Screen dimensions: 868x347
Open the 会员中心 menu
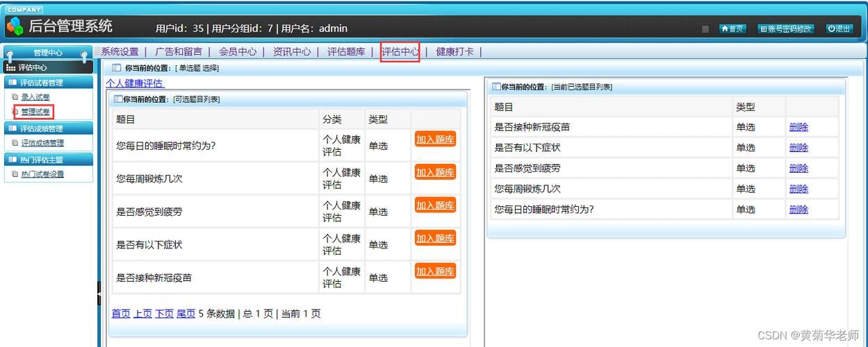(x=238, y=51)
